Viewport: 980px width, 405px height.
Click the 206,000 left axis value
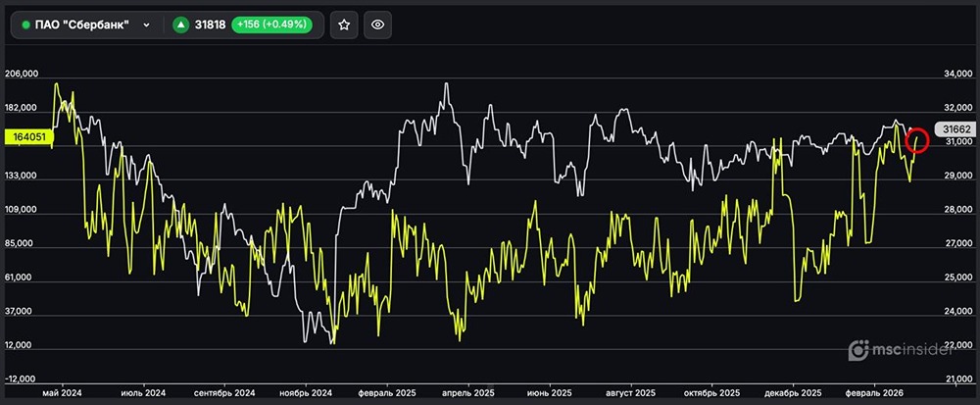pyautogui.click(x=22, y=74)
